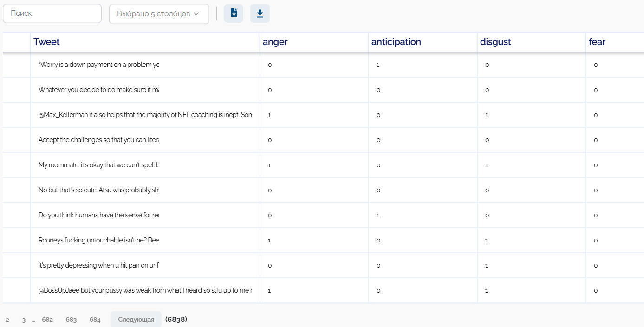Click disgust value in 'it's pretty depressing' row
644x327 pixels.
click(x=487, y=266)
